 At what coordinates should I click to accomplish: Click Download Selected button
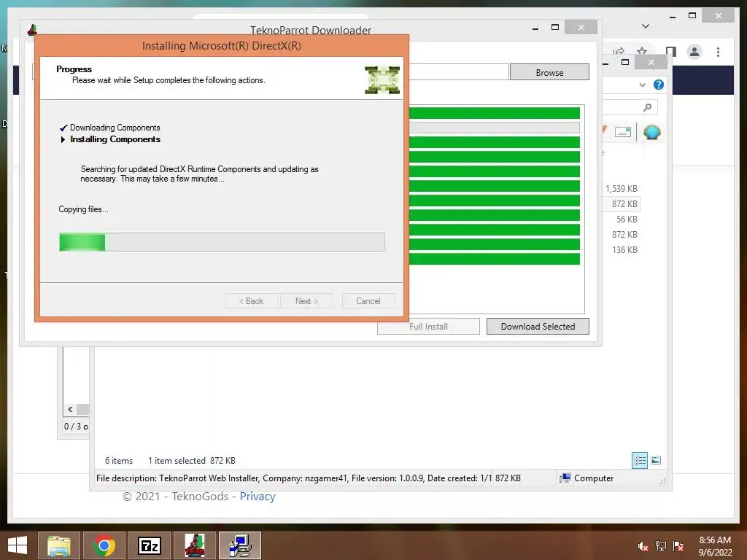538,326
